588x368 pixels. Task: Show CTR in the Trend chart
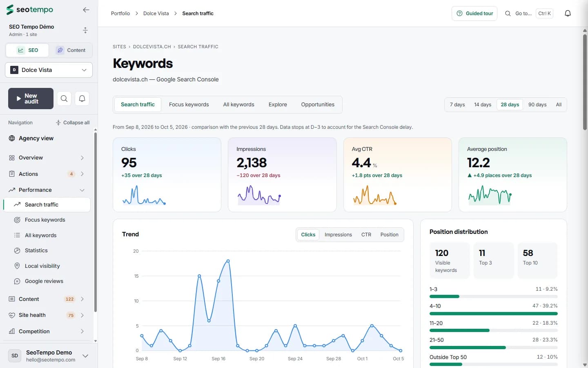[366, 235]
